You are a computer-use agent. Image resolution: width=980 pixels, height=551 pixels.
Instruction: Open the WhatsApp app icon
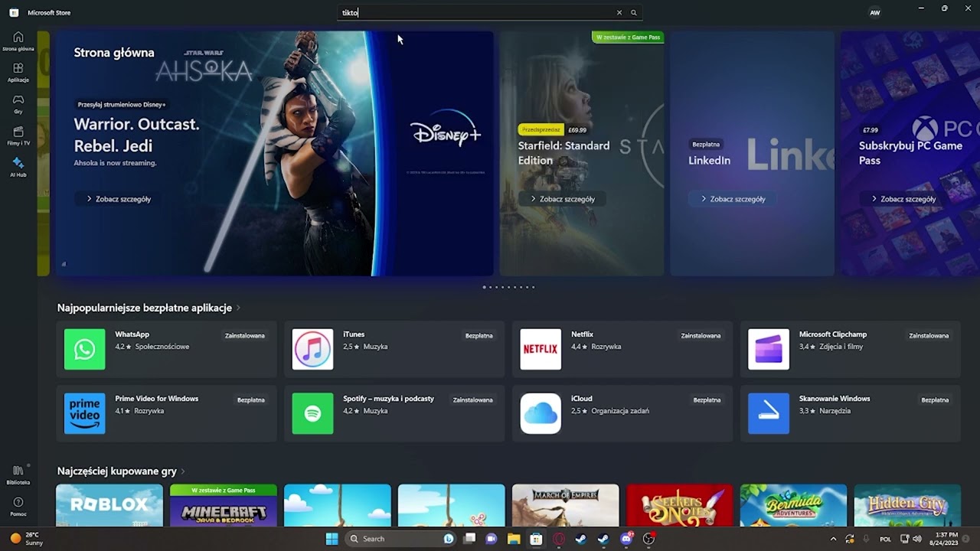[85, 349]
